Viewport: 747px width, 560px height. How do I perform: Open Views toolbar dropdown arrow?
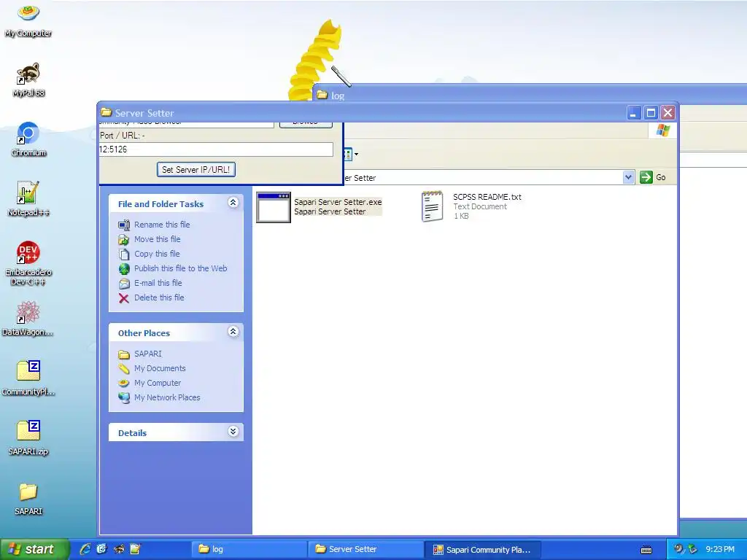[x=356, y=155]
